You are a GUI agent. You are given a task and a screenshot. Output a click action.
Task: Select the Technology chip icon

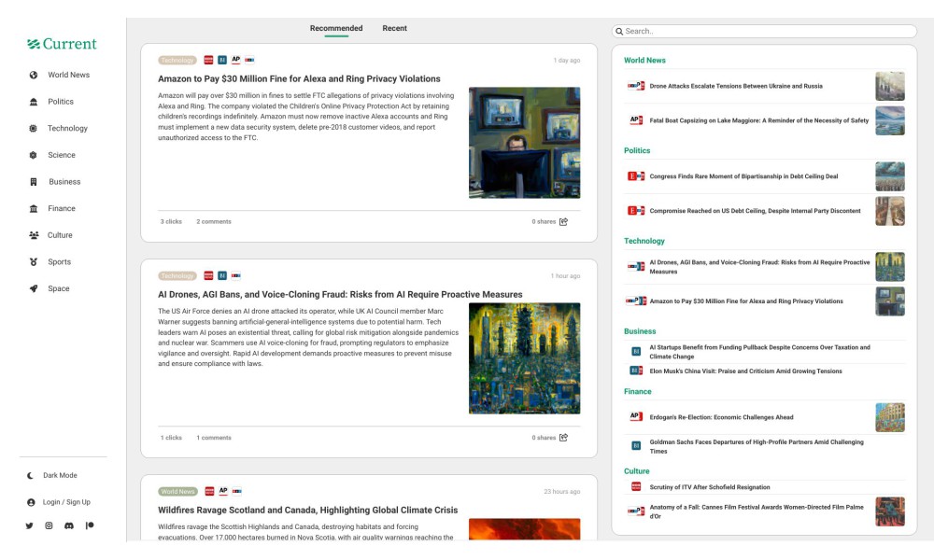34,129
